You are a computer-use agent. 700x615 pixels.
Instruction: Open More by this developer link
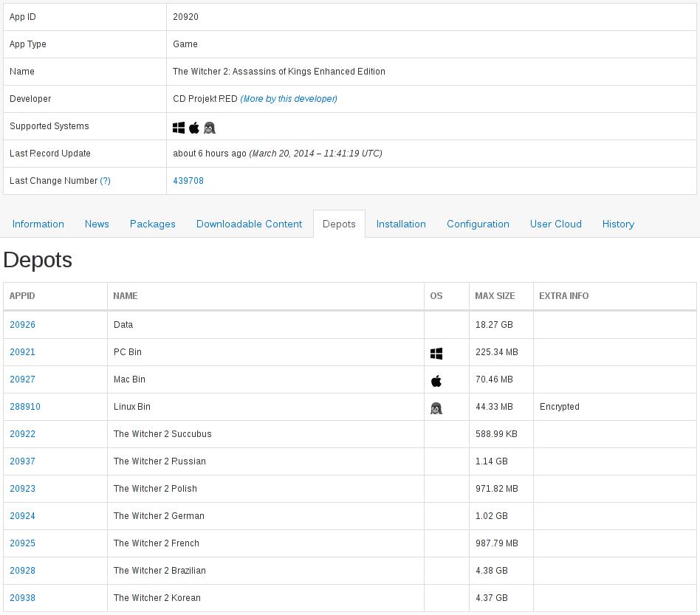click(289, 99)
